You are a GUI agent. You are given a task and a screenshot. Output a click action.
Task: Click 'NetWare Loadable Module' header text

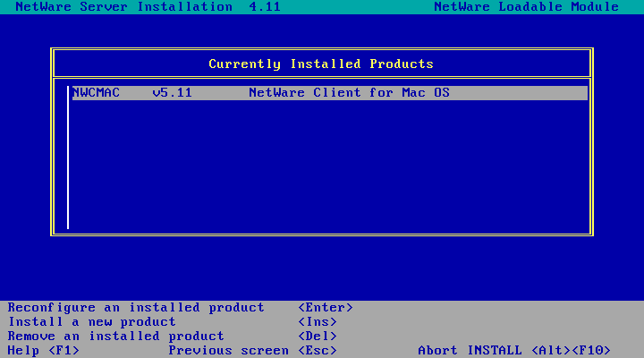click(x=527, y=7)
